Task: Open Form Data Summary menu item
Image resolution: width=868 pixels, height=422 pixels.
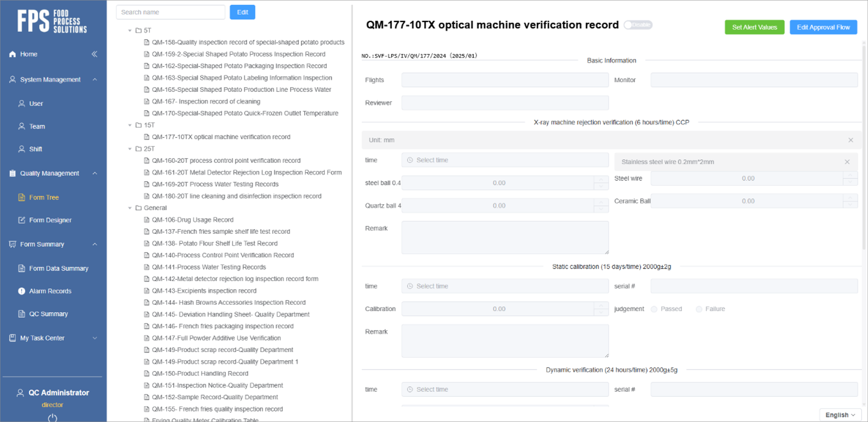Action: click(x=58, y=268)
